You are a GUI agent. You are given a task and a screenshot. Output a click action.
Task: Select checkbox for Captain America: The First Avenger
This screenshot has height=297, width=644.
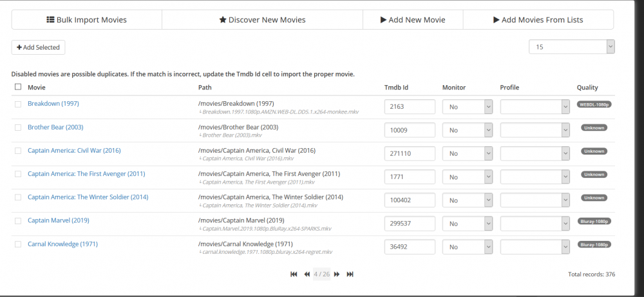(18, 174)
